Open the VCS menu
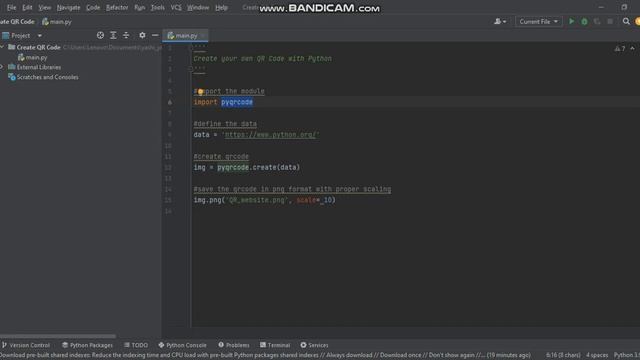The width and height of the screenshot is (640, 360). point(176,7)
